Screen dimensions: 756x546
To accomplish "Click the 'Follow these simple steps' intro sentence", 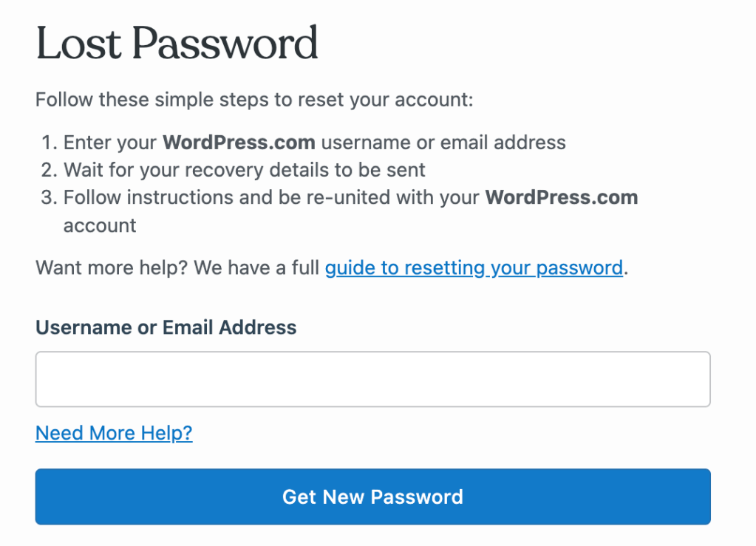I will (253, 99).
